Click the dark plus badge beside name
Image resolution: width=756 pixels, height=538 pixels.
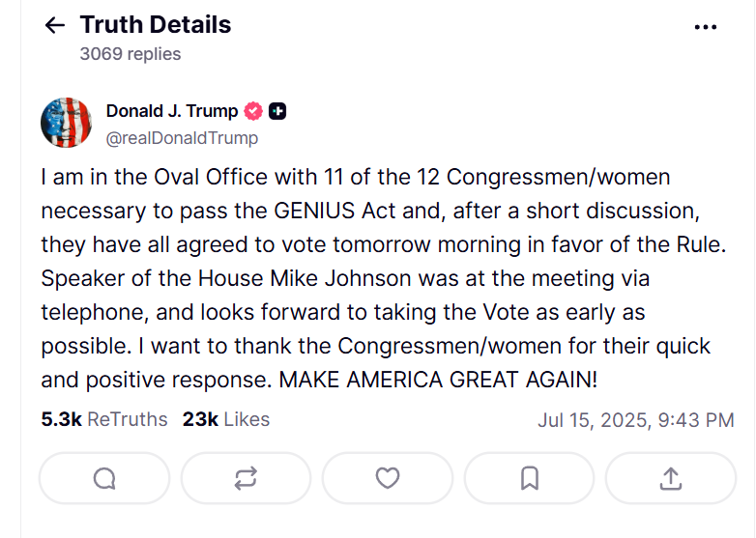pyautogui.click(x=277, y=111)
